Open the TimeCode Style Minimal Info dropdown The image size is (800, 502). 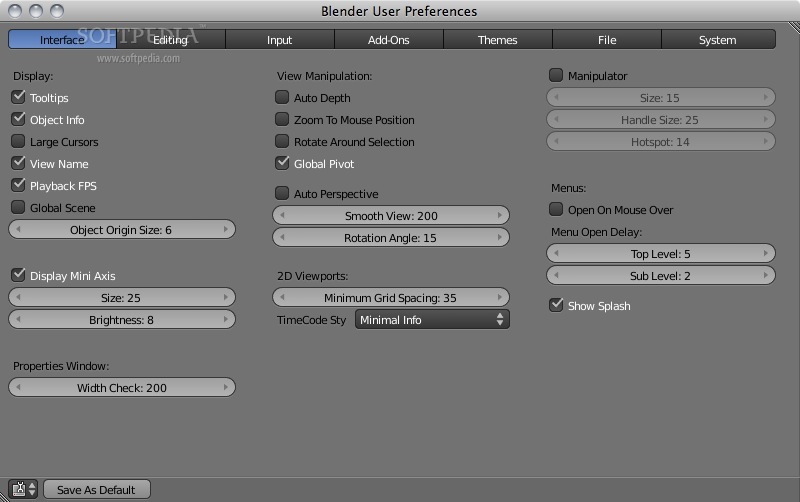pos(432,319)
